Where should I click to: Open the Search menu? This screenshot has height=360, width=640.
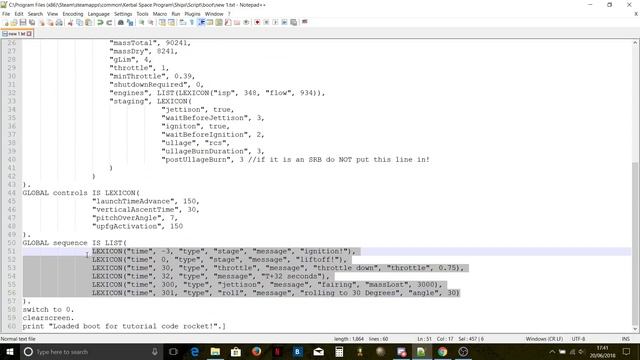coord(35,14)
